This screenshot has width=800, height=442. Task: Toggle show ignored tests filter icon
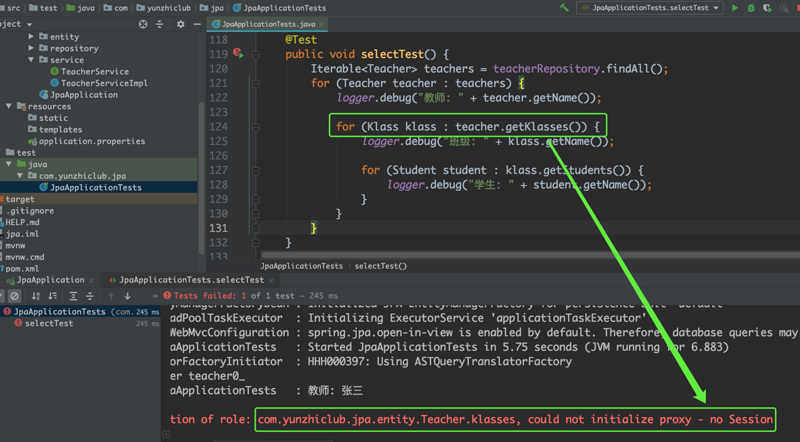14,296
